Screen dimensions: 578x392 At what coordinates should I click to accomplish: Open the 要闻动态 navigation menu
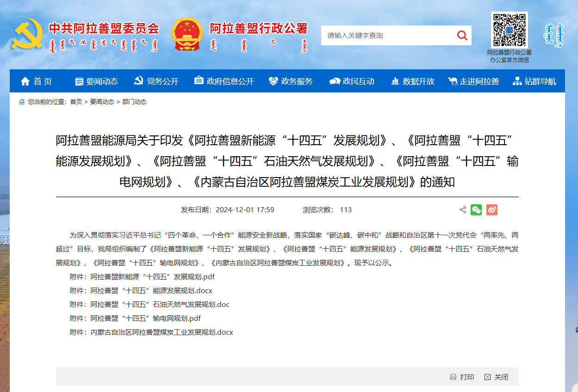96,81
